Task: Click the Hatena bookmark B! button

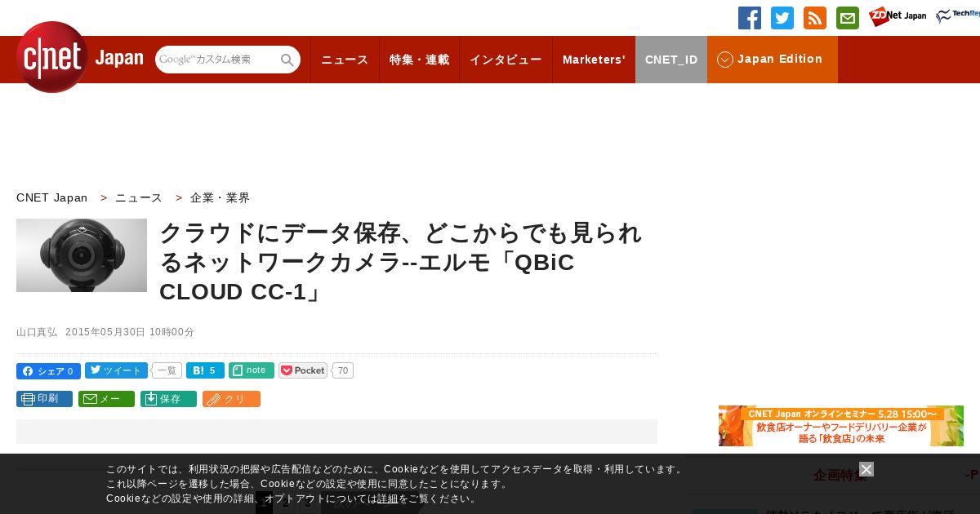Action: [205, 370]
